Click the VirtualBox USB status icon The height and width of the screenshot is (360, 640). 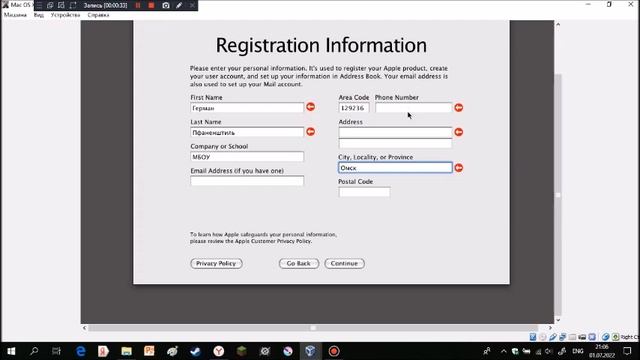(x=553, y=337)
